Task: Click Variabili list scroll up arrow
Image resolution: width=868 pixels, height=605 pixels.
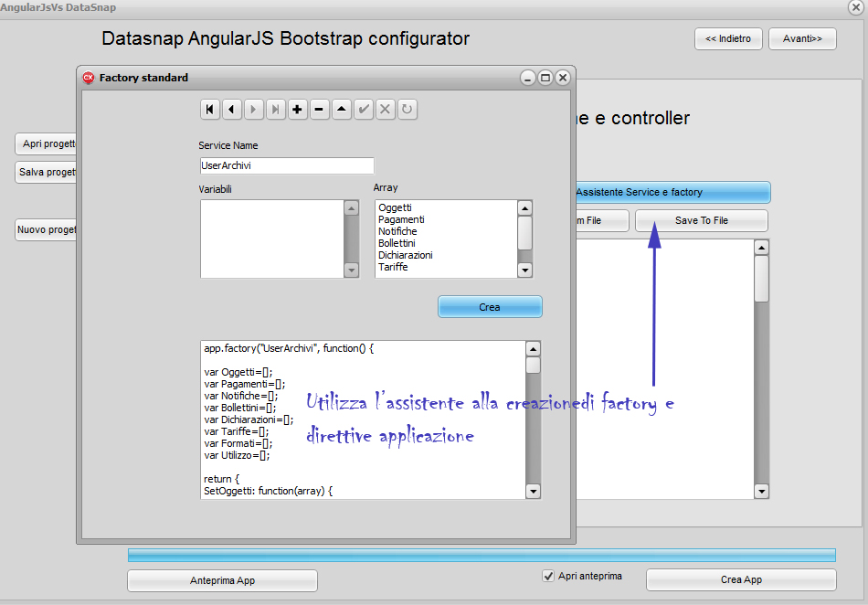Action: [x=352, y=207]
